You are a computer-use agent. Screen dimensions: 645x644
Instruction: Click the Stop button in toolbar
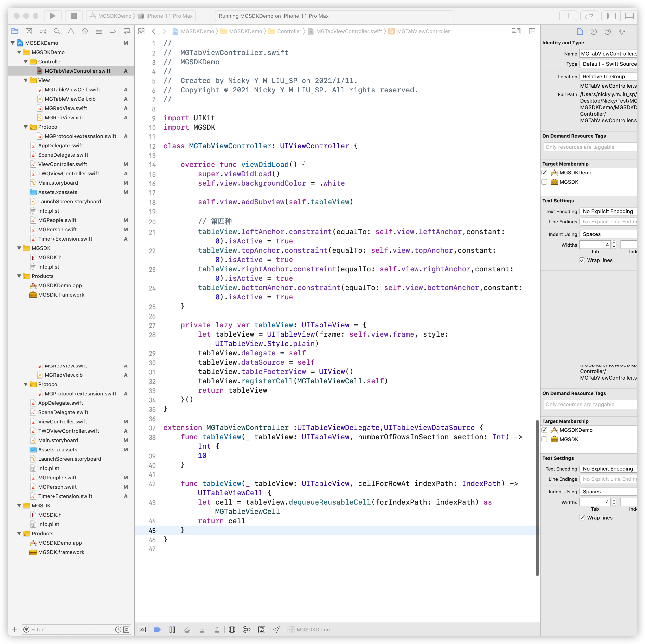coord(74,16)
